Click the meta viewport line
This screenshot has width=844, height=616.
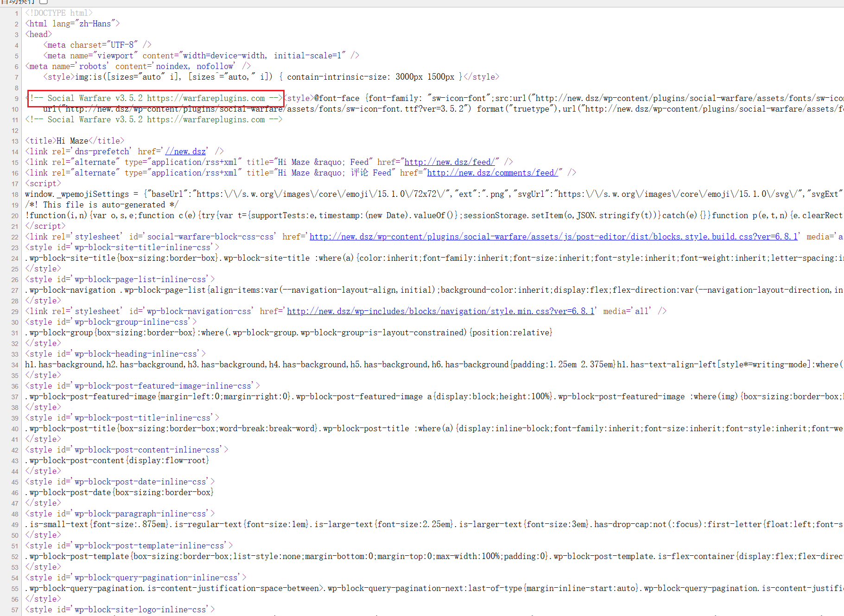click(x=201, y=56)
